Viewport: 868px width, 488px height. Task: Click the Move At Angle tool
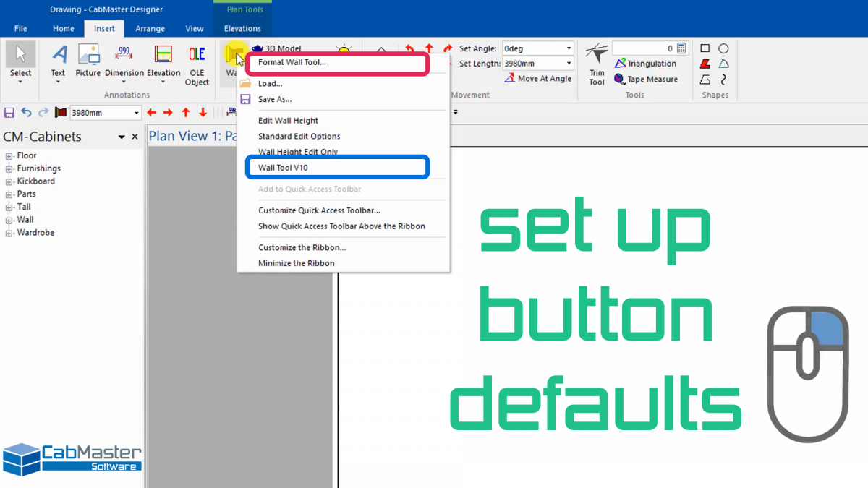[538, 79]
